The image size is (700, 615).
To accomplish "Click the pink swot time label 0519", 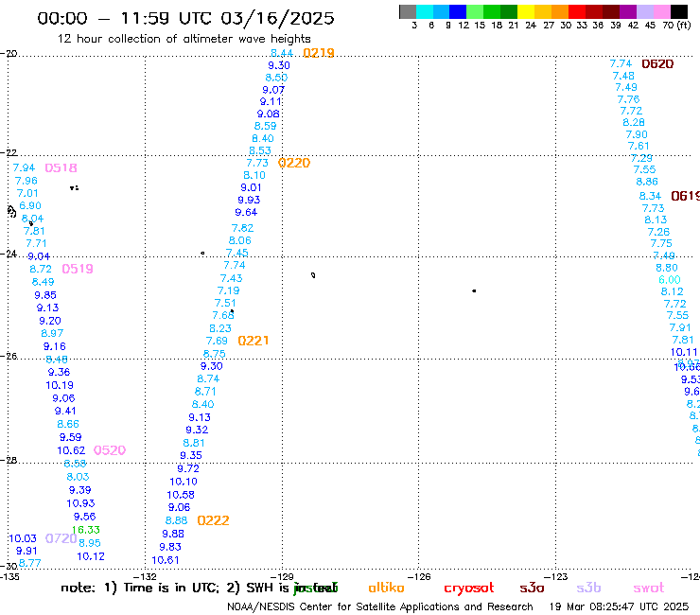I will click(78, 269).
